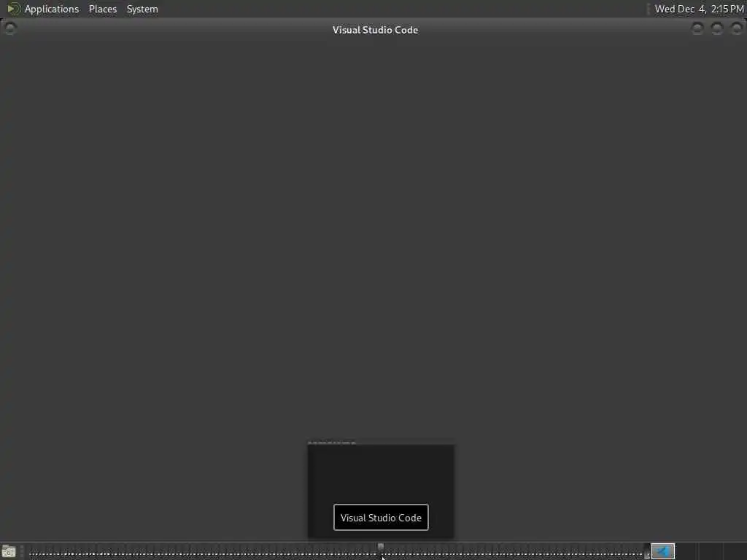Click the Visual Studio Code tooltip label
Screen dimensions: 747x560
point(381,518)
